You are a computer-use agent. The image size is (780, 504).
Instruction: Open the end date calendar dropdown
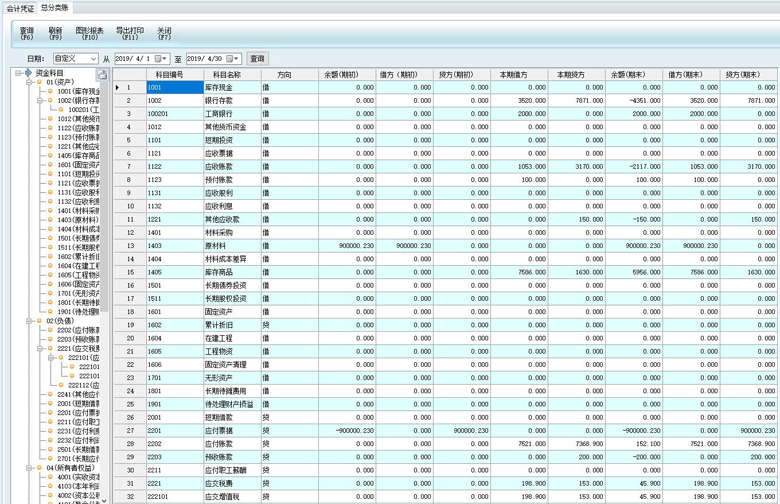click(236, 60)
